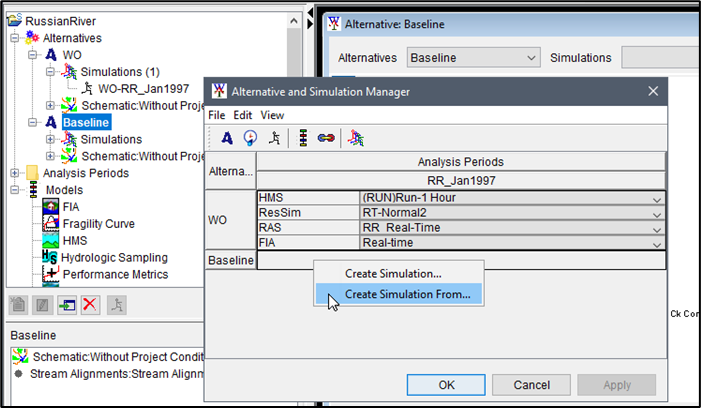Click Cancel in the Simulation Manager
Screen dimensions: 701x408
pos(531,385)
